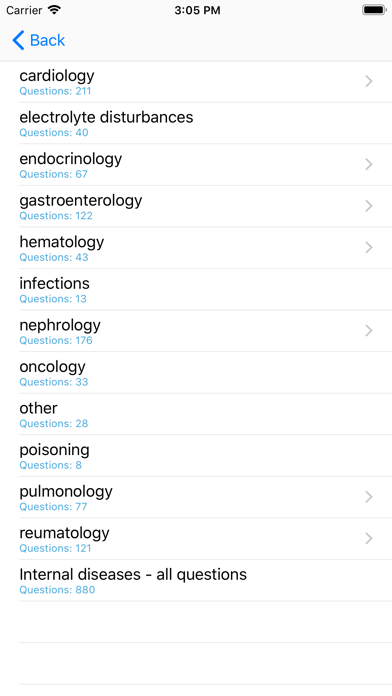This screenshot has width=392, height=696.
Task: Tap the reumatology chevron arrow
Action: click(x=368, y=538)
